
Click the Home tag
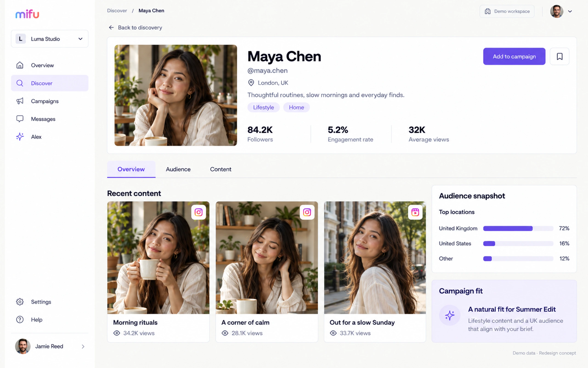pyautogui.click(x=297, y=107)
